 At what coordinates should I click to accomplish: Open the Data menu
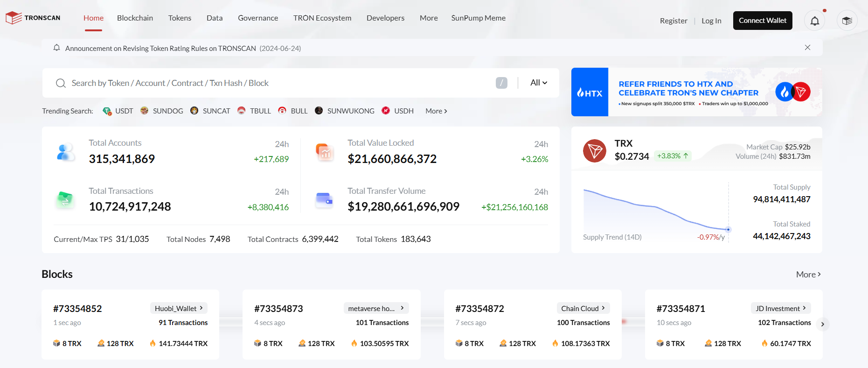click(215, 18)
